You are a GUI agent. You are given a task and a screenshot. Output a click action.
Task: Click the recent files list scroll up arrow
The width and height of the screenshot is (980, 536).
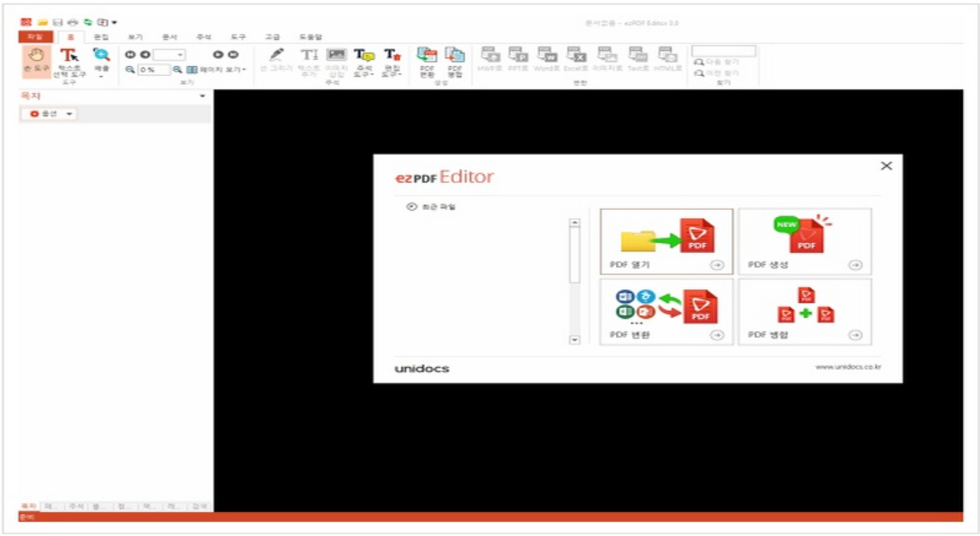574,223
